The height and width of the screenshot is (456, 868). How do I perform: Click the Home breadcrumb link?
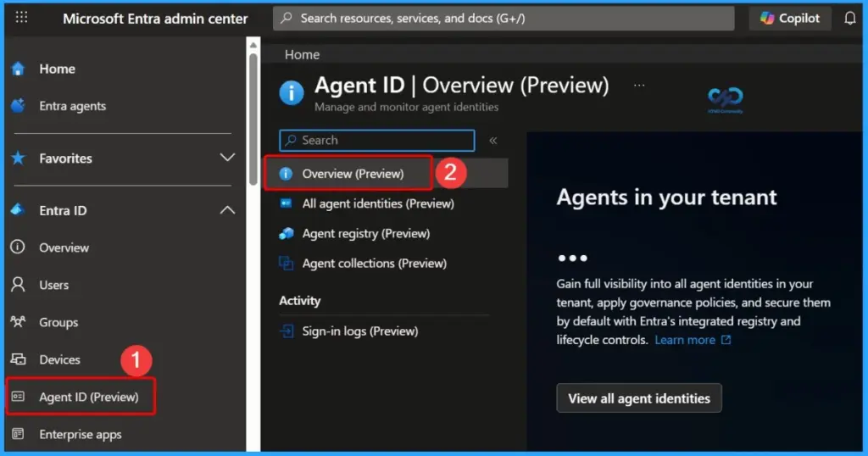pyautogui.click(x=302, y=54)
